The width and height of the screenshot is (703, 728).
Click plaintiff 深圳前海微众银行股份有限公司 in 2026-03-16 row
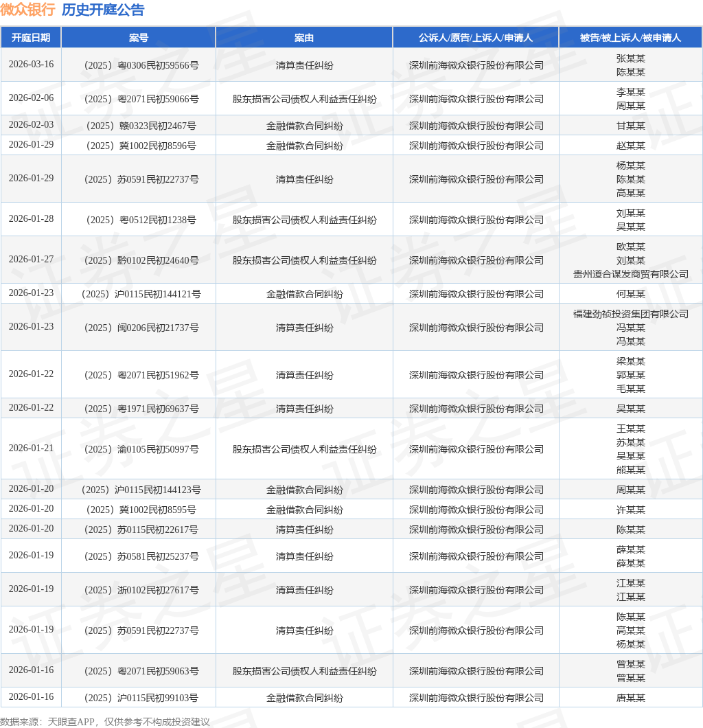[476, 65]
